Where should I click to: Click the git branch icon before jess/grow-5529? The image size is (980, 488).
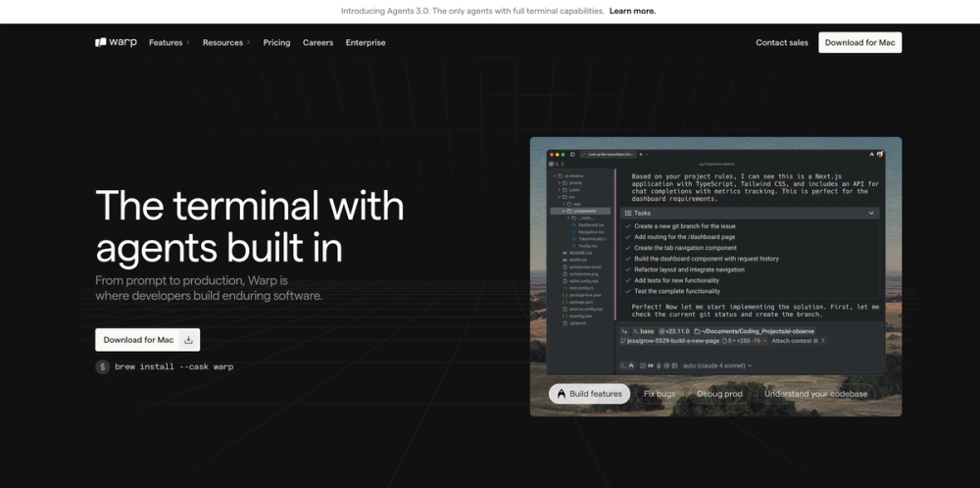coord(622,341)
